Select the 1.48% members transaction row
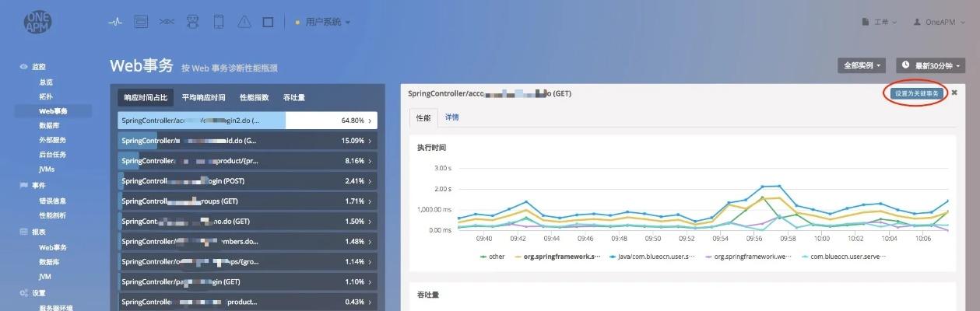This screenshot has width=980, height=311. (x=248, y=242)
